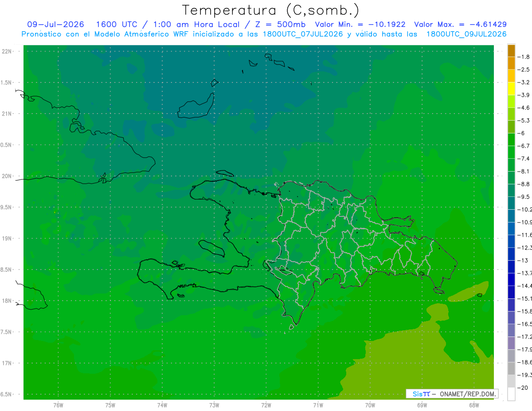Click the "-4.6" color scale label

click(x=524, y=108)
